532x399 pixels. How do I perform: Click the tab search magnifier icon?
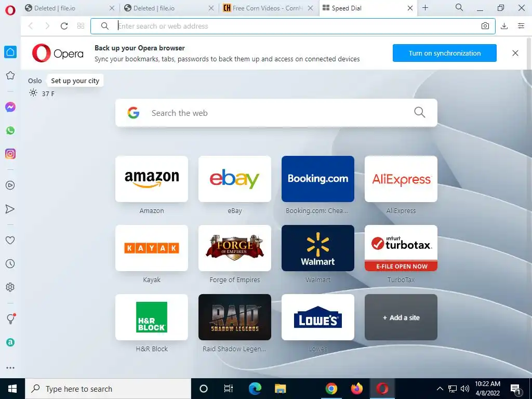[459, 7]
